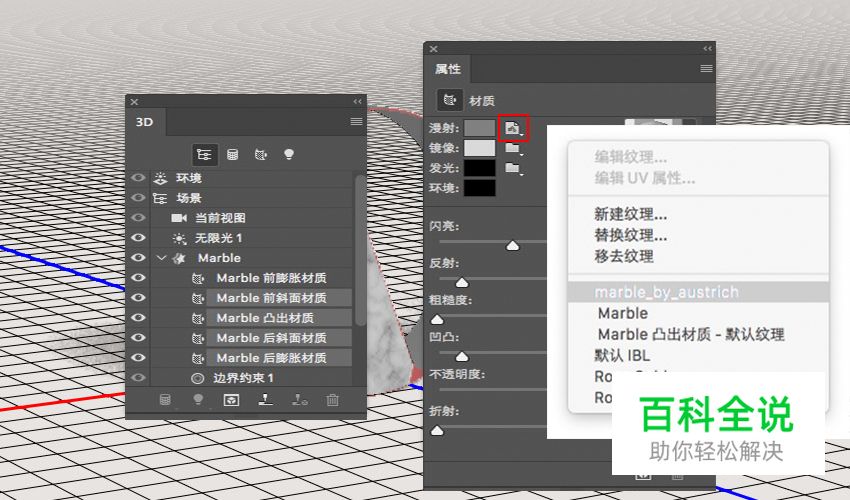Select the 当前视图 row
Image resolution: width=850 pixels, height=500 pixels.
tap(252, 218)
